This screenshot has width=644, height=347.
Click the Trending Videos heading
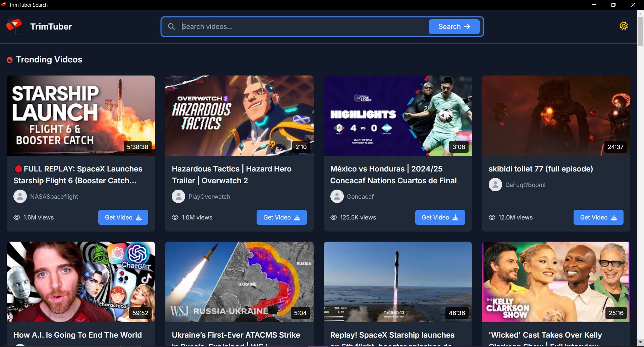tap(49, 60)
